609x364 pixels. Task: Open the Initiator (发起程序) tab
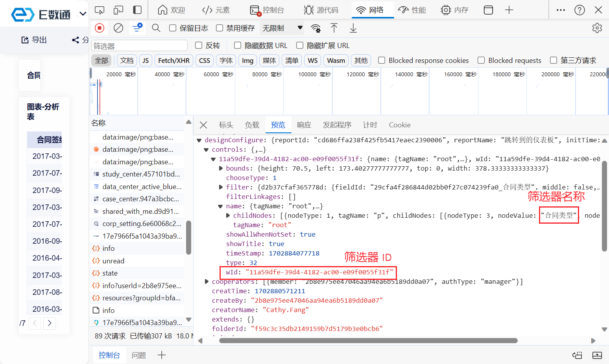337,125
